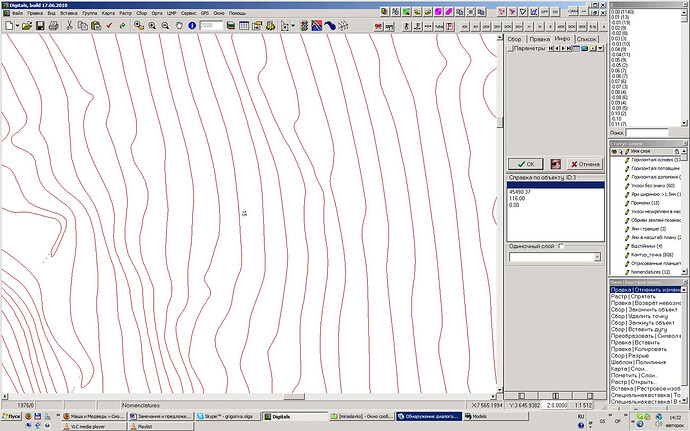Select Сбор | Удалить точку in quick menu
The height and width of the screenshot is (431, 690).
tap(645, 317)
